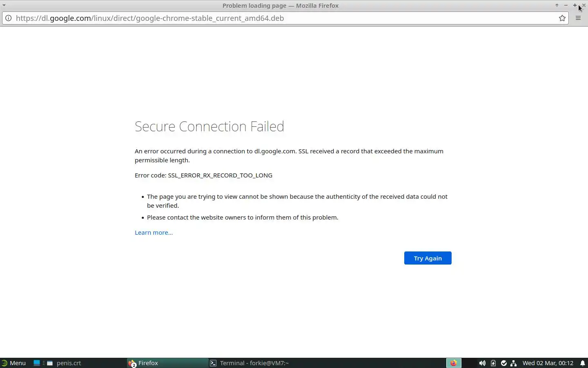The width and height of the screenshot is (588, 368).
Task: Switch to the Terminal forkie@VM7 window
Action: click(249, 363)
